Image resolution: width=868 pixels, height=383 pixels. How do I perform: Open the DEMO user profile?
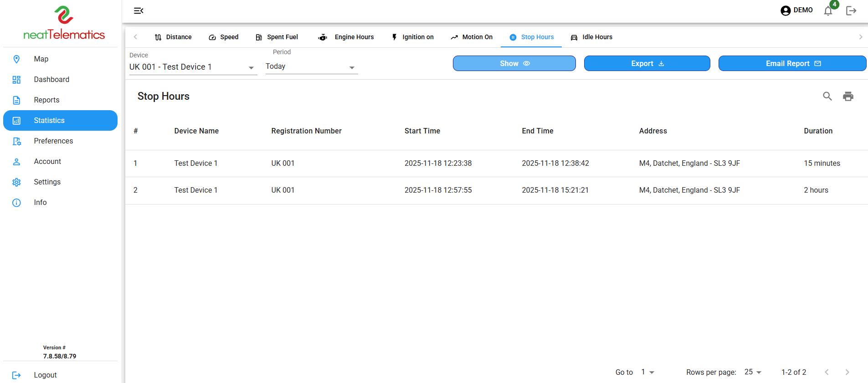coord(796,10)
